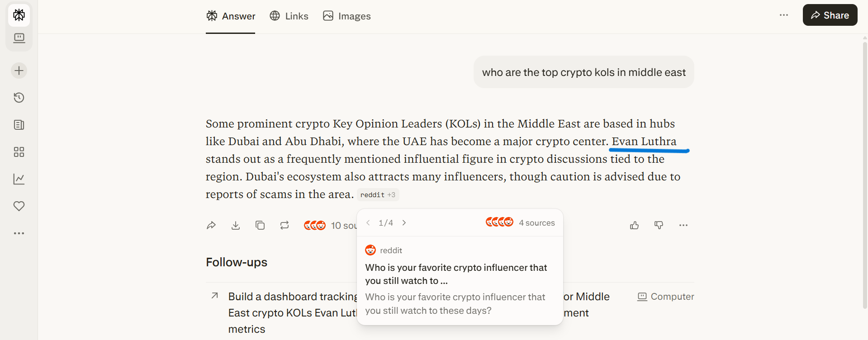Open search history with clock icon
Screen dimensions: 868x340
click(x=19, y=98)
